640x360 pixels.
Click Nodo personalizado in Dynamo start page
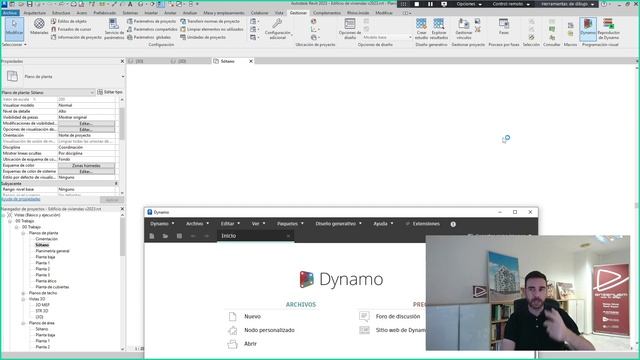click(x=269, y=330)
